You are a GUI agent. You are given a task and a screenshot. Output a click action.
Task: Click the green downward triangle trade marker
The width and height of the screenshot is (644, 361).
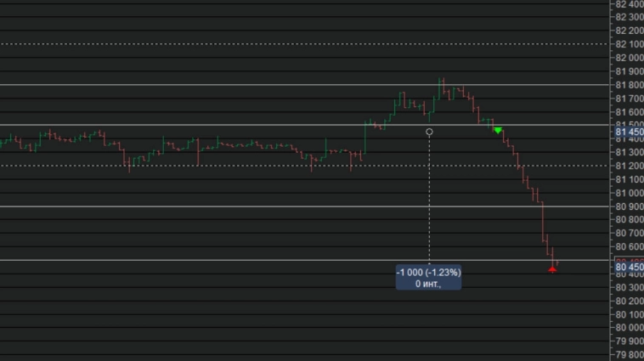click(x=498, y=130)
